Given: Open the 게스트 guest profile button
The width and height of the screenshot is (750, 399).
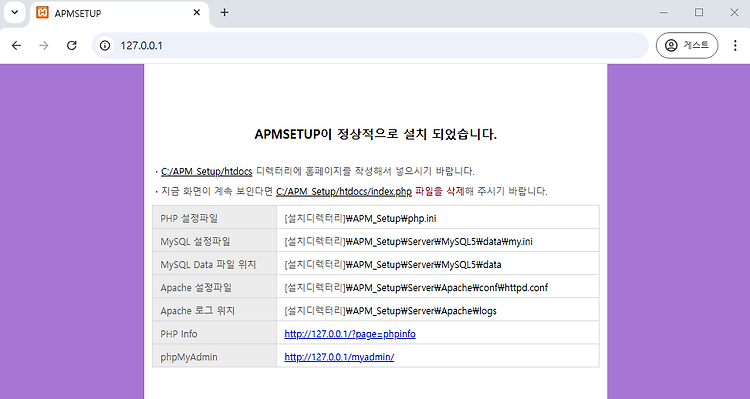Looking at the screenshot, I should (687, 45).
